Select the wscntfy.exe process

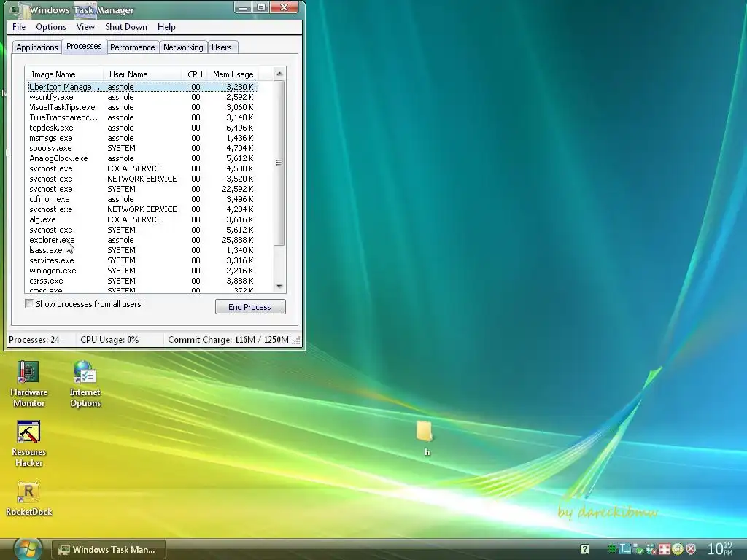[143, 97]
